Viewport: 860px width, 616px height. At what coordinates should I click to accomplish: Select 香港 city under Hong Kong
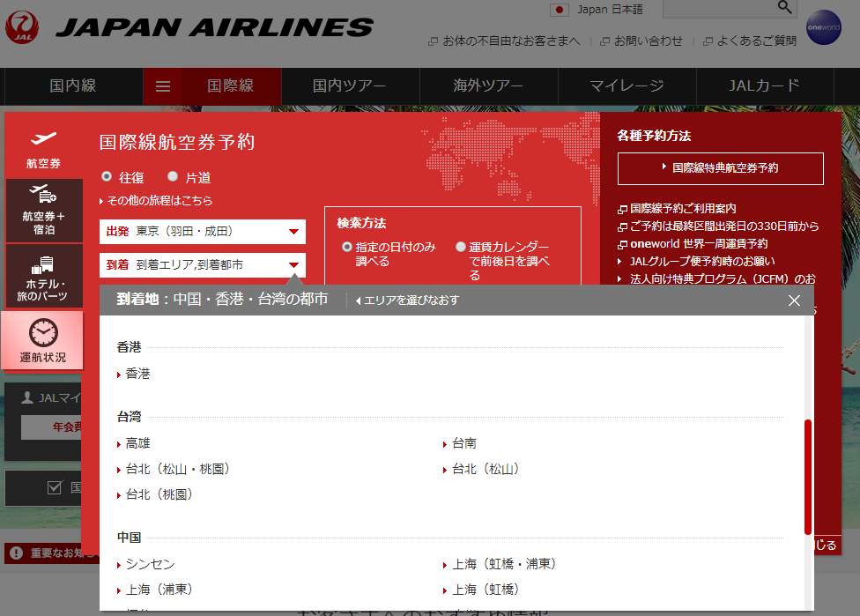(134, 375)
